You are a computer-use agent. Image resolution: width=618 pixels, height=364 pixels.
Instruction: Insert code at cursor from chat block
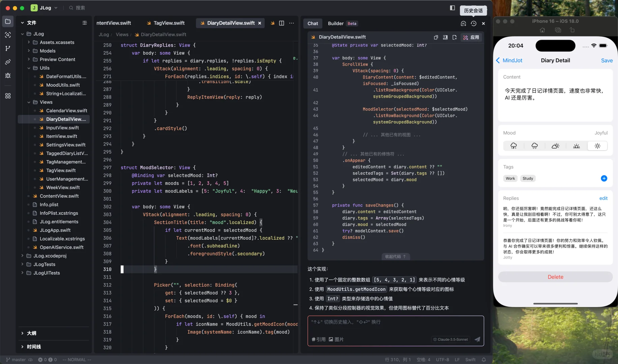click(x=445, y=37)
